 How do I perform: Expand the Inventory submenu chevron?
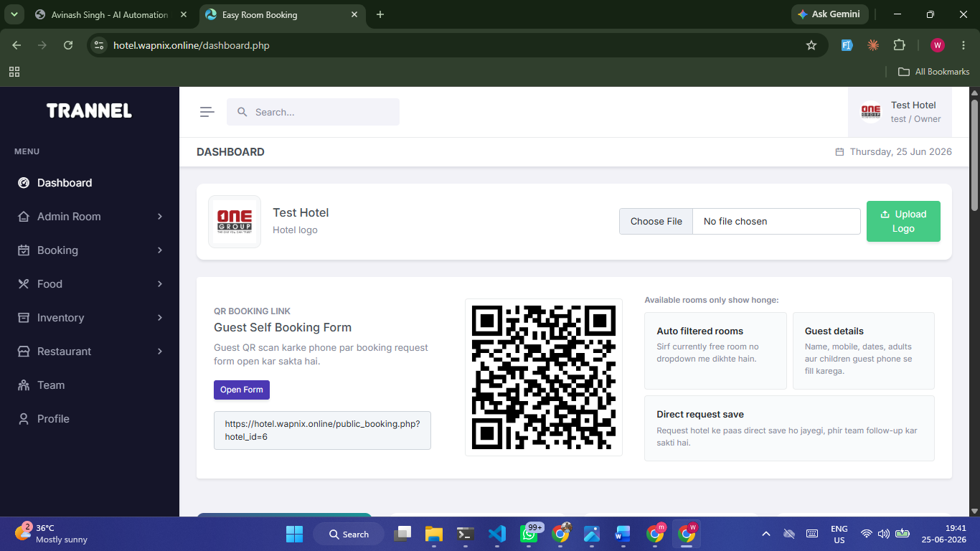[160, 318]
